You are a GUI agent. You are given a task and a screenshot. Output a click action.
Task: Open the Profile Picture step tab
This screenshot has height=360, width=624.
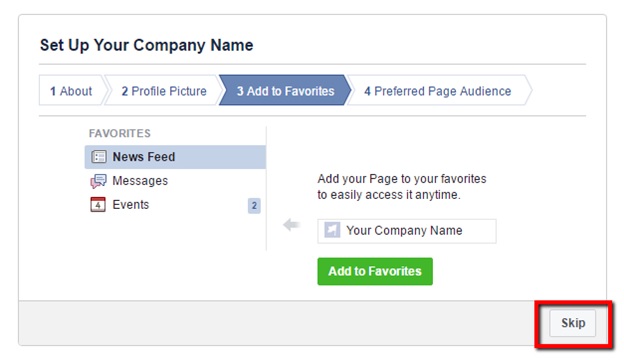(164, 91)
